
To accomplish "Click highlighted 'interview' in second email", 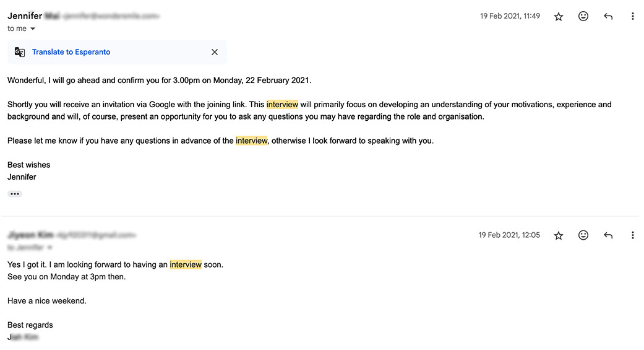I will pyautogui.click(x=186, y=265).
